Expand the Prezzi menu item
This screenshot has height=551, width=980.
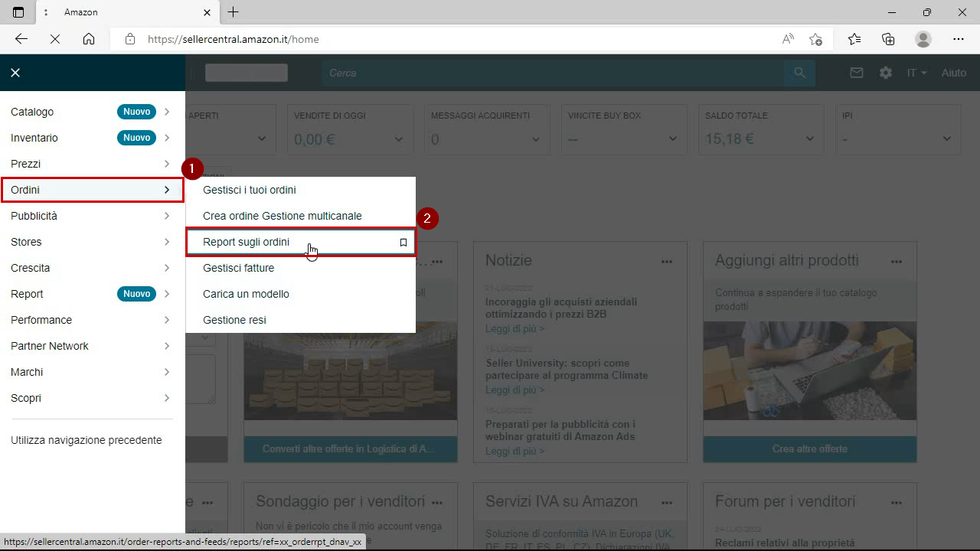coord(93,164)
